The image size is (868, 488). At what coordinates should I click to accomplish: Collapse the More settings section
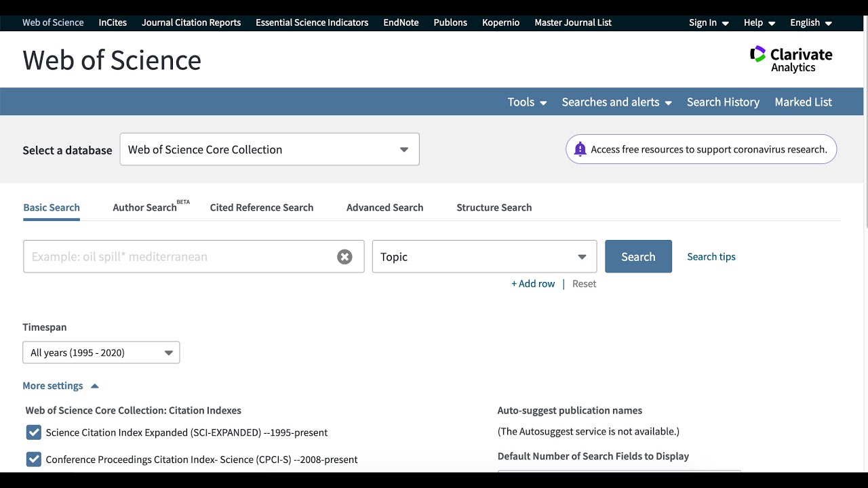pos(60,386)
